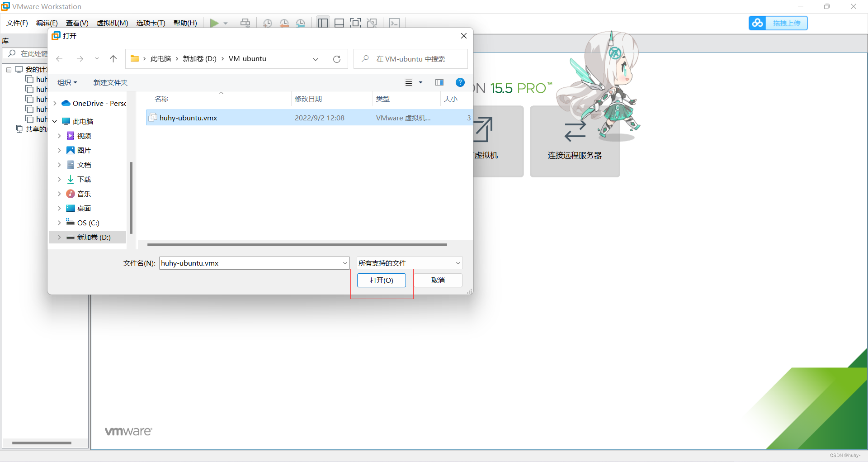Open the 虚拟机(M) menu
This screenshot has height=462, width=868.
point(113,23)
